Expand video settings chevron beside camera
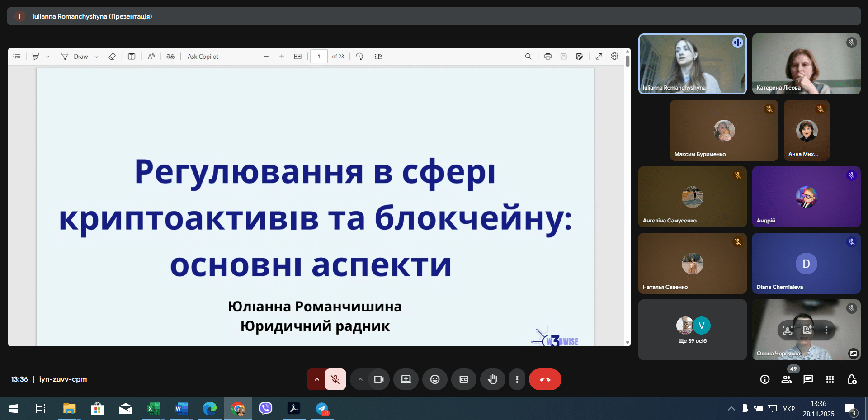868x420 pixels. point(360,379)
